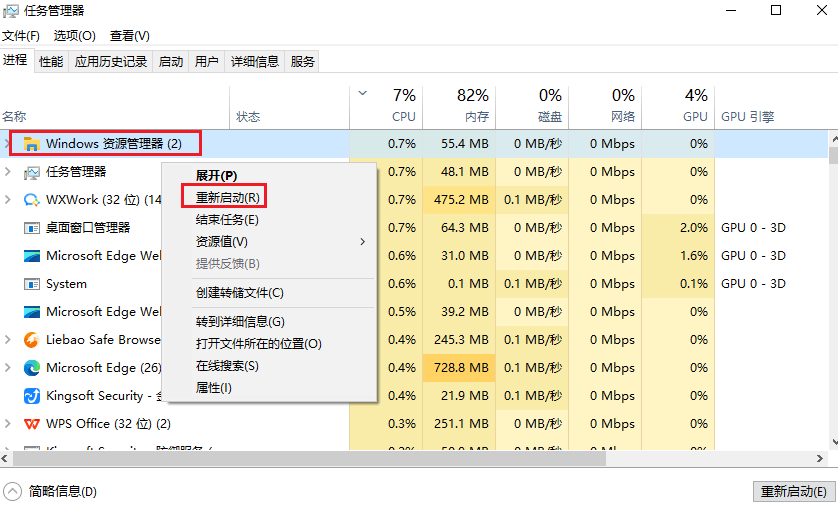Expand the WXWork process group
838x507 pixels.
7,199
